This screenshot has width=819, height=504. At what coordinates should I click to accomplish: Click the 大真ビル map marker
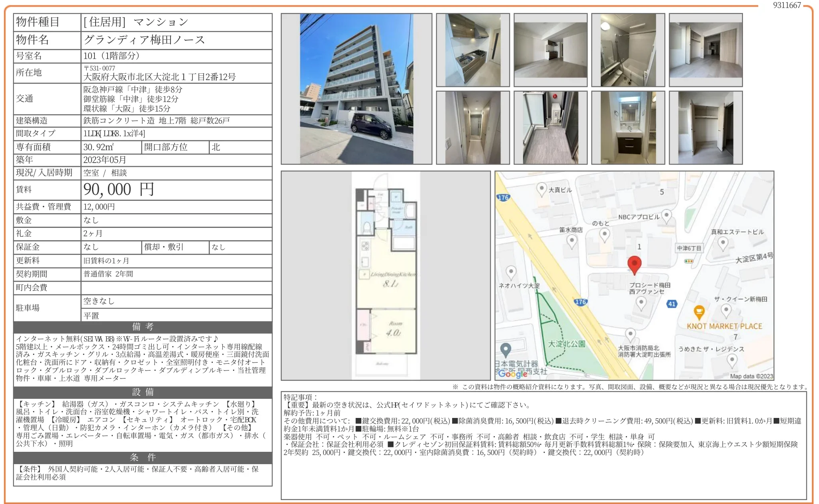point(541,189)
